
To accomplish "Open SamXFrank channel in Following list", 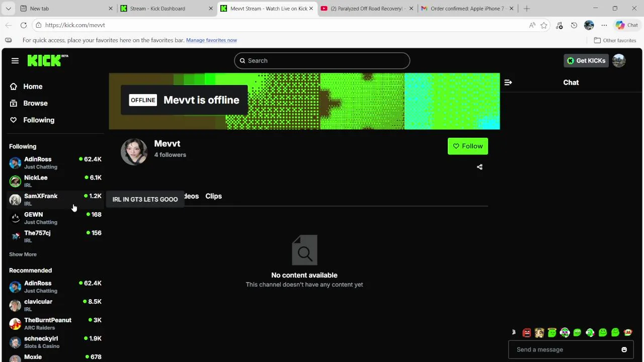I will (55, 200).
